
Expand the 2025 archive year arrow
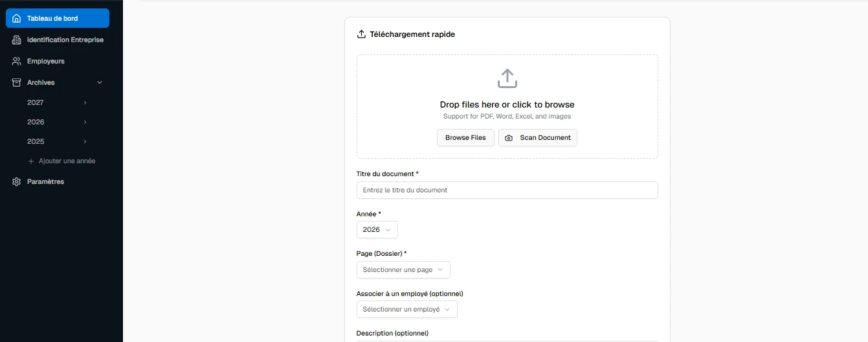[85, 142]
